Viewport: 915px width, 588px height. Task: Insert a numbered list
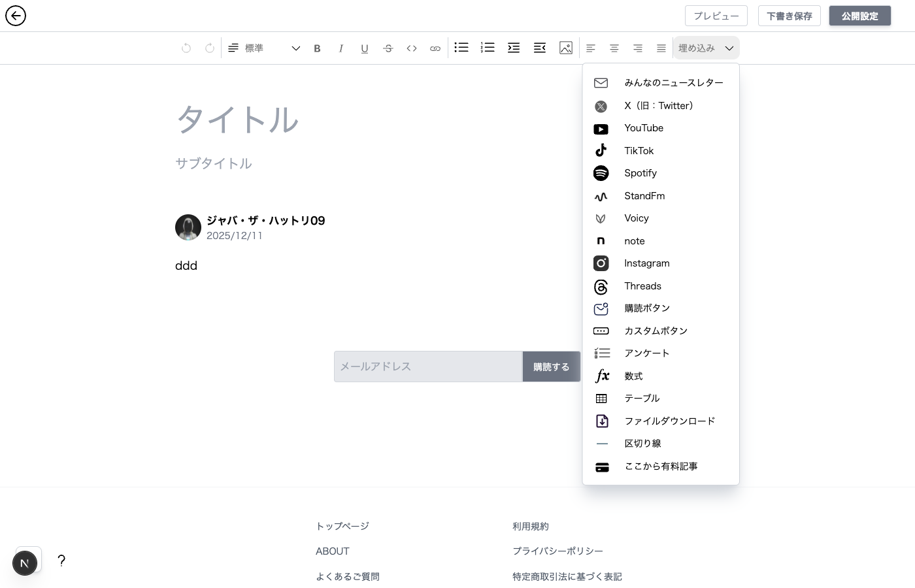click(488, 48)
